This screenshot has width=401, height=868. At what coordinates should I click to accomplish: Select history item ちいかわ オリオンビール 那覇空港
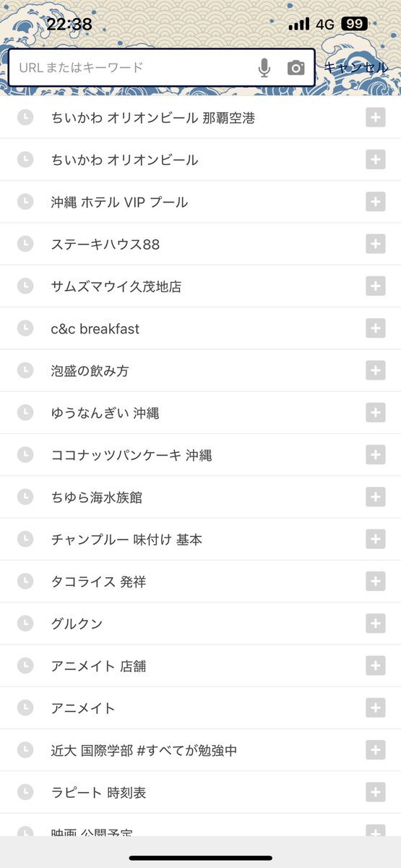pyautogui.click(x=200, y=118)
